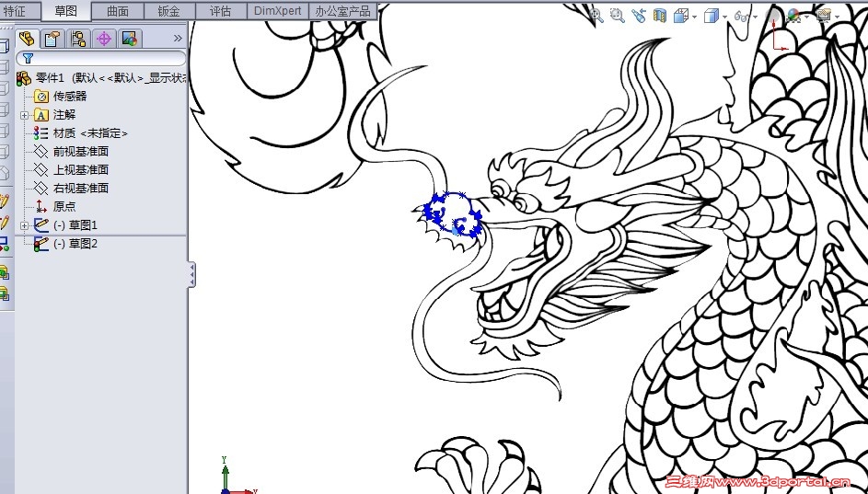Collapse the FeatureManager panel via side handle
Image resolution: width=868 pixels, height=494 pixels.
[x=191, y=275]
